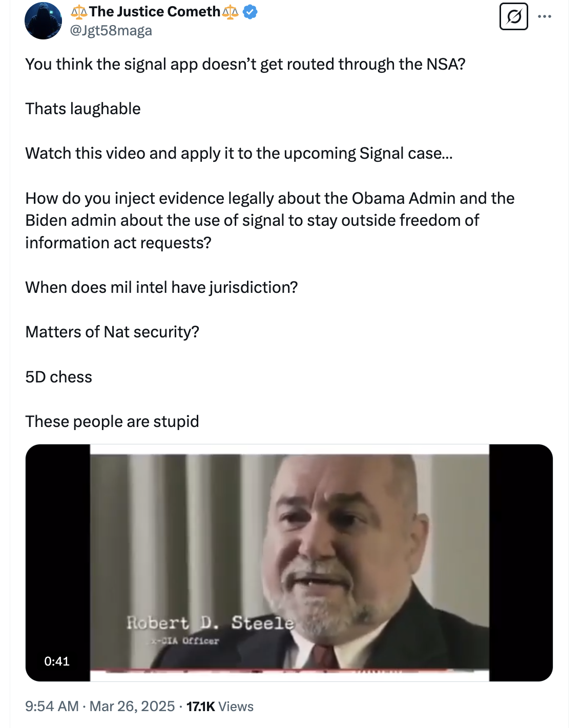Screen dimensions: 582x728
Task: Visit the @Jgt58maga handle link
Action: (x=111, y=31)
